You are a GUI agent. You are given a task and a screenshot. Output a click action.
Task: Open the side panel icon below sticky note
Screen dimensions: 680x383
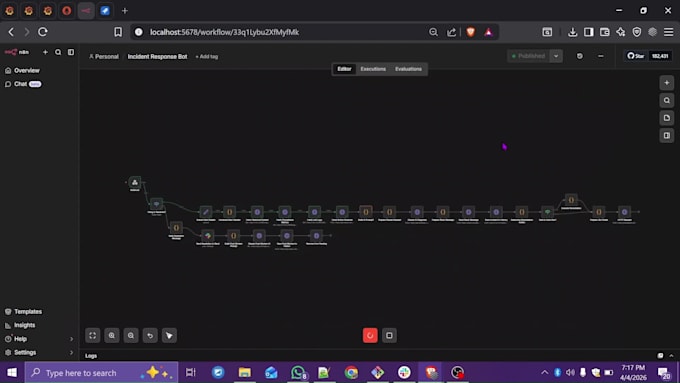667,136
